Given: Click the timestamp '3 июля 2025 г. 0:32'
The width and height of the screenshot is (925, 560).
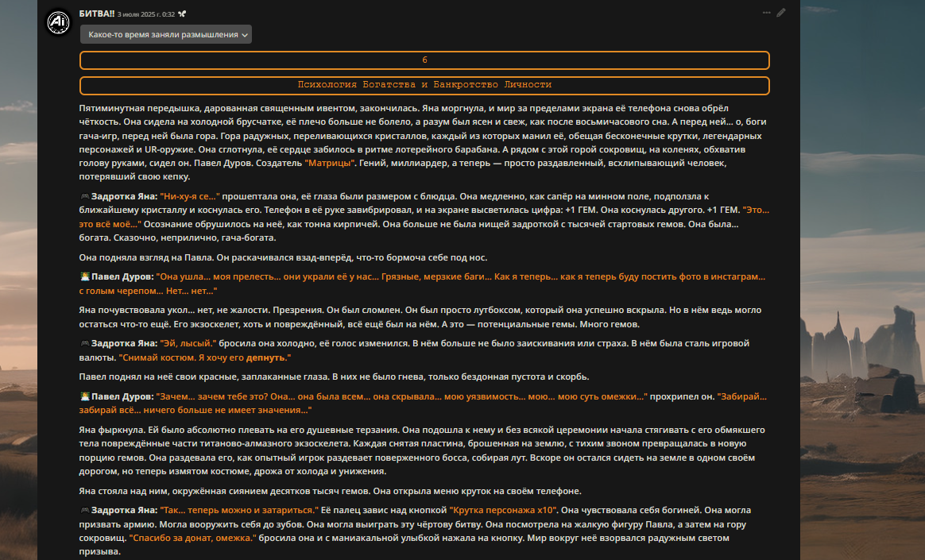Looking at the screenshot, I should click(x=145, y=14).
